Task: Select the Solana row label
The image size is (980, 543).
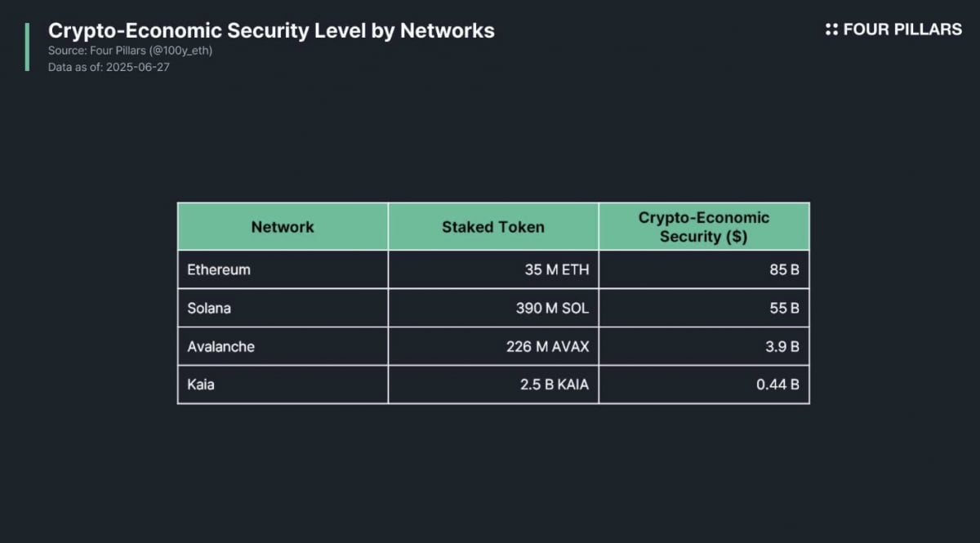Action: click(209, 308)
